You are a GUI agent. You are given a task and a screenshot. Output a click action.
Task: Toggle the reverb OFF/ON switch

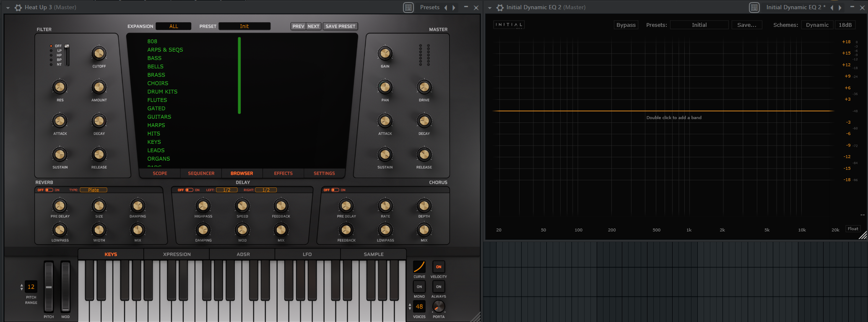(x=49, y=190)
